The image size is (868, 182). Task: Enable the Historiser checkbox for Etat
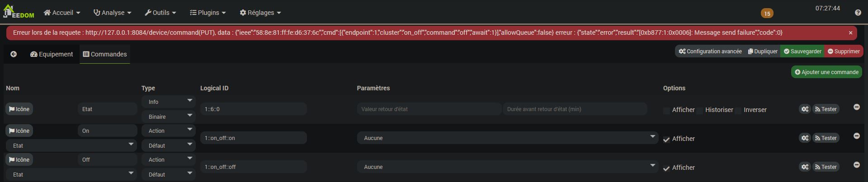700,110
